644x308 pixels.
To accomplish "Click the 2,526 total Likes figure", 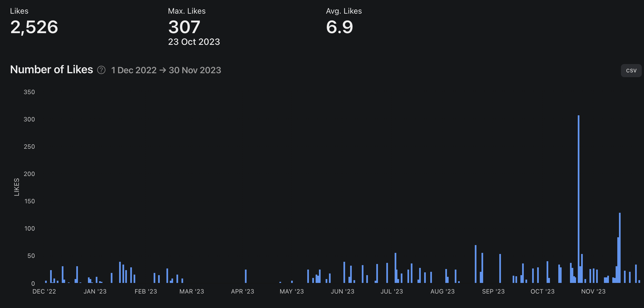I will pyautogui.click(x=34, y=27).
